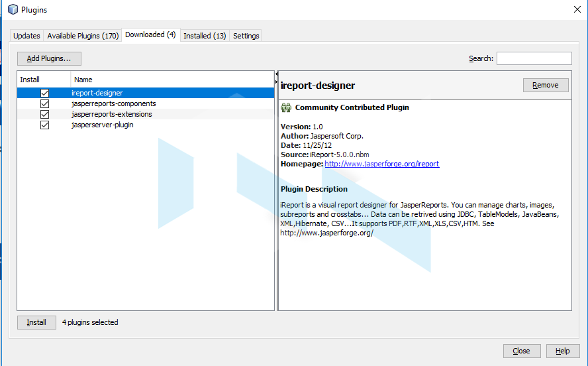Open the Installed (13) tab
The height and width of the screenshot is (366, 588).
[x=205, y=36]
